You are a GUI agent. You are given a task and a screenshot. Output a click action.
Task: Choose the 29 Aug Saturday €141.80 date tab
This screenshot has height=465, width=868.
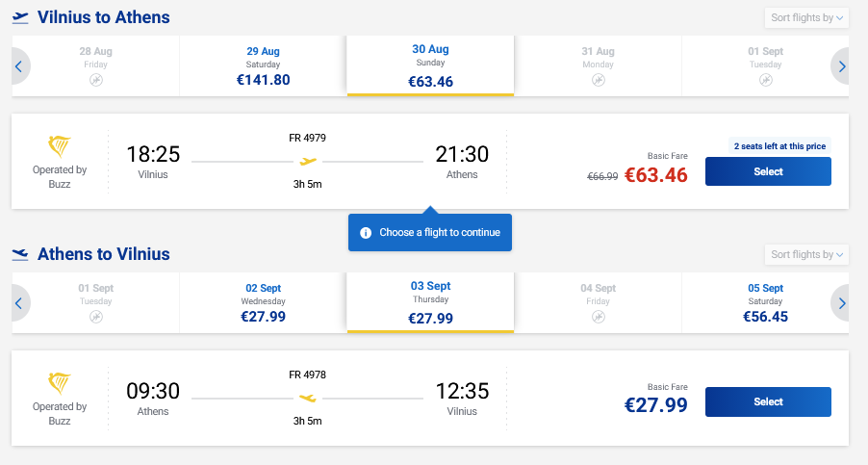pos(263,66)
